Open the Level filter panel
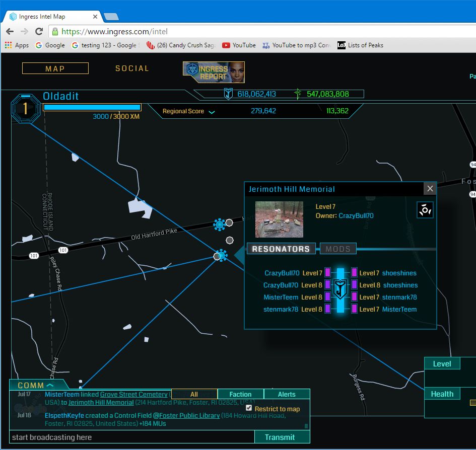The height and width of the screenshot is (450, 476). [x=442, y=364]
